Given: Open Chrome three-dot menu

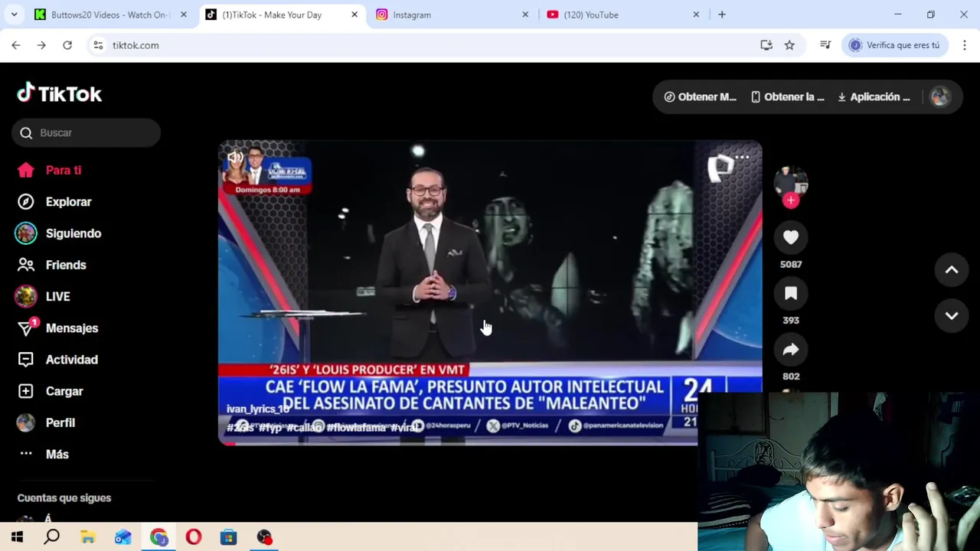Looking at the screenshot, I should [965, 45].
